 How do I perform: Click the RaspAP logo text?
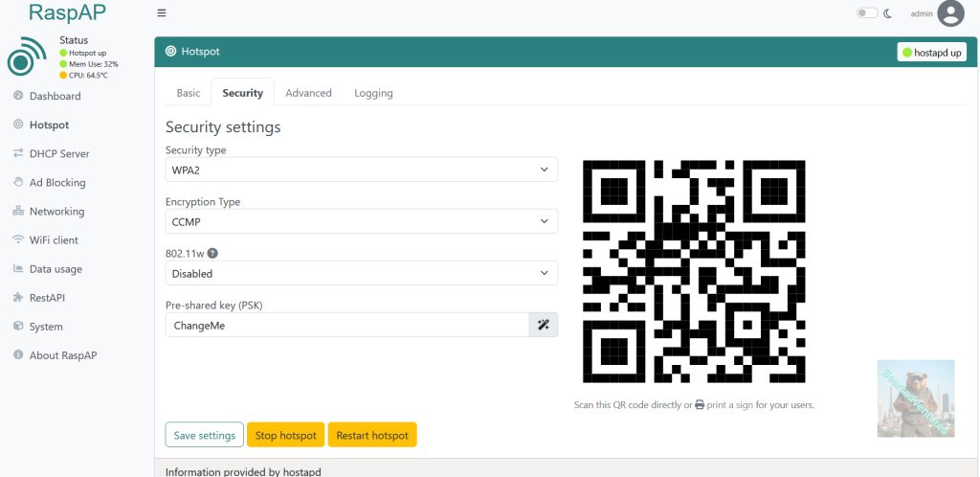[x=67, y=12]
